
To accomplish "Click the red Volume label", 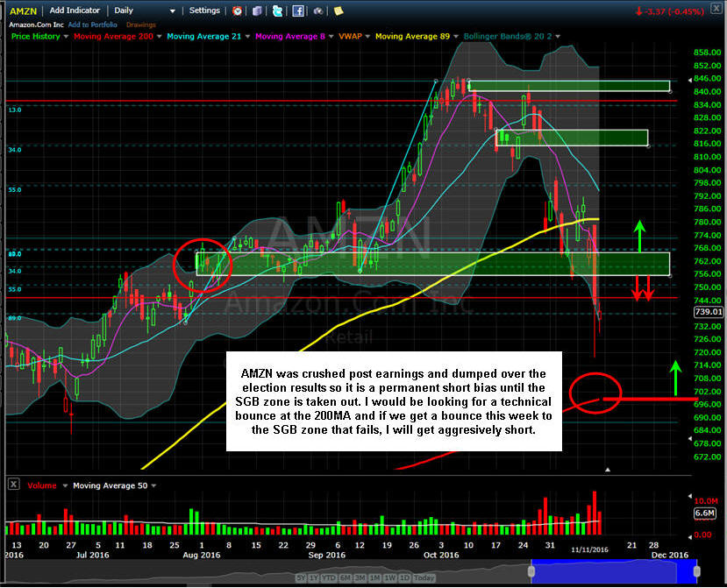I will point(42,485).
